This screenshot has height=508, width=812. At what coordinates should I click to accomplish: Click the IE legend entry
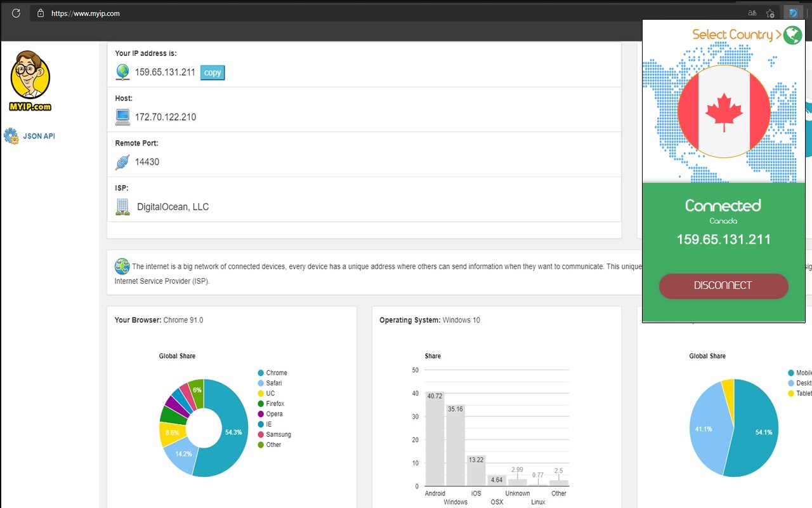[265, 424]
